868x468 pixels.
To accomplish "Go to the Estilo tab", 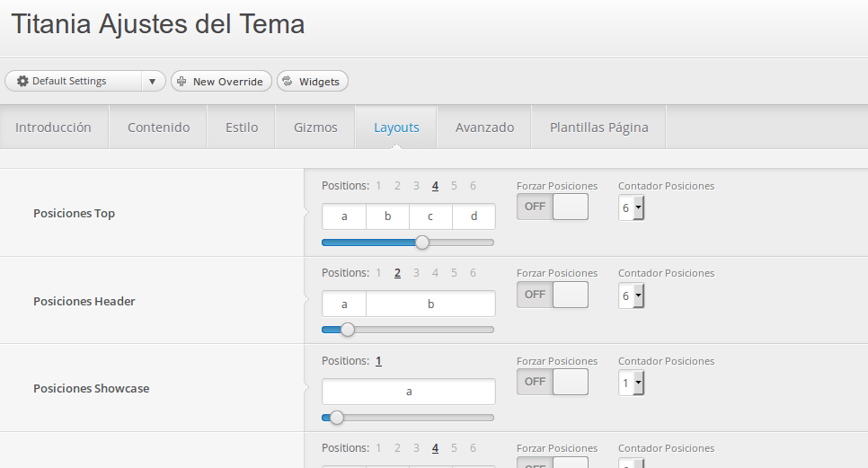I will click(x=242, y=128).
